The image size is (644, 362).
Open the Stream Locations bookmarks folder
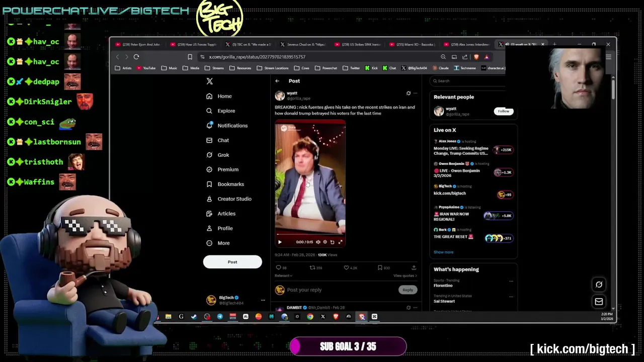point(273,68)
